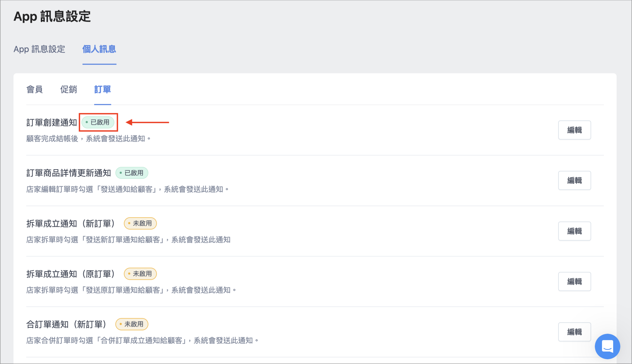Click 已啟用 badge beside 訂單創建通知
The image size is (632, 364).
click(x=98, y=122)
